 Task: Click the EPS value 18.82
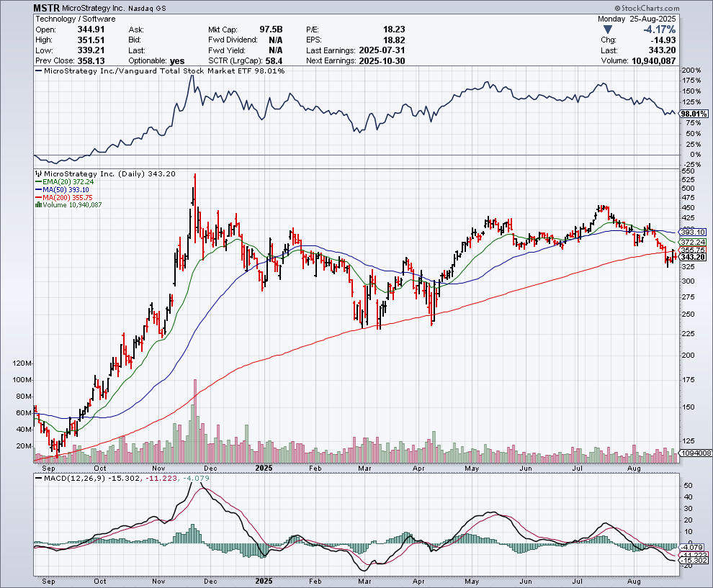pos(394,40)
